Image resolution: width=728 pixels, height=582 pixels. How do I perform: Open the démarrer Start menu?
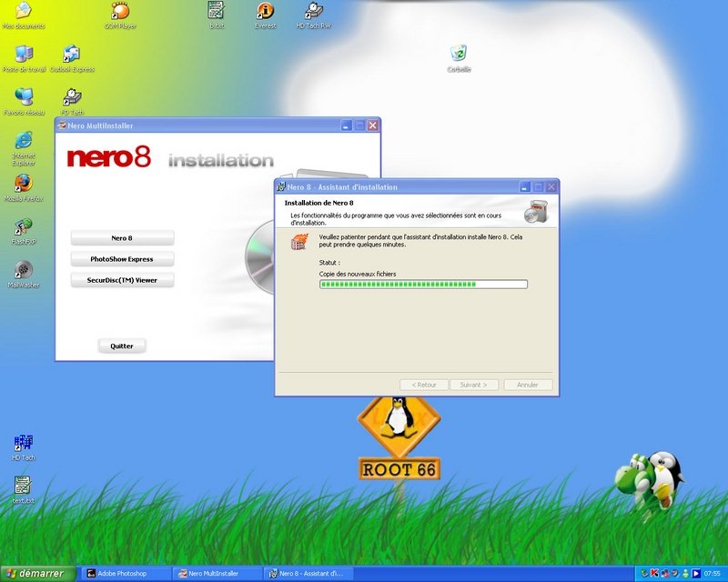click(37, 574)
